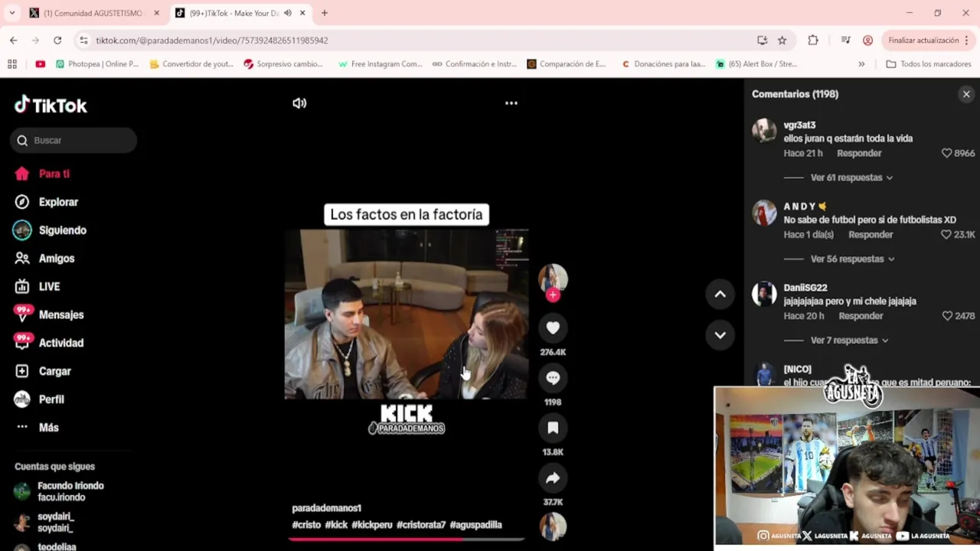
Task: Reply to DaniiSG22's comment
Action: coord(861,316)
